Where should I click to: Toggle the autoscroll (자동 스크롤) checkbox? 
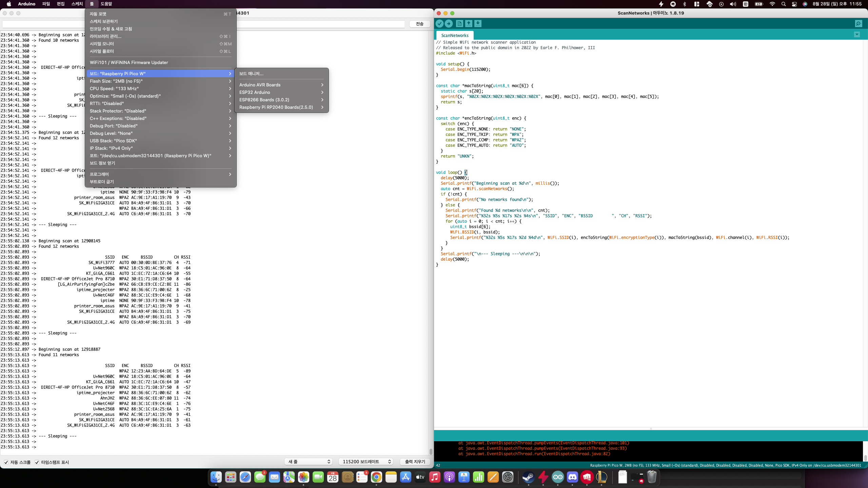pyautogui.click(x=6, y=462)
